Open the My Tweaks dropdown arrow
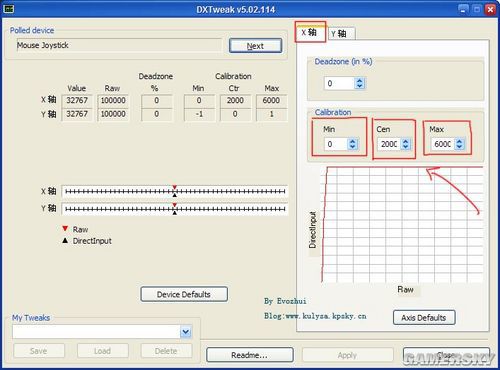Viewport: 500px width, 370px height. 186,332
